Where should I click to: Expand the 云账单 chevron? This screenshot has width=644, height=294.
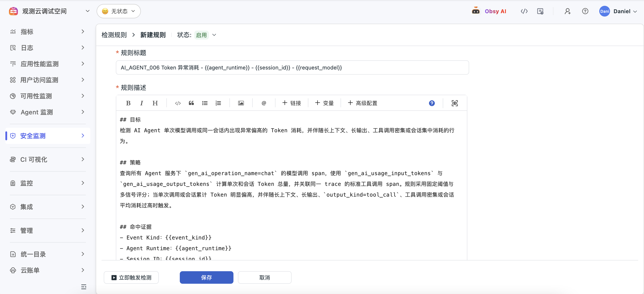pyautogui.click(x=83, y=270)
